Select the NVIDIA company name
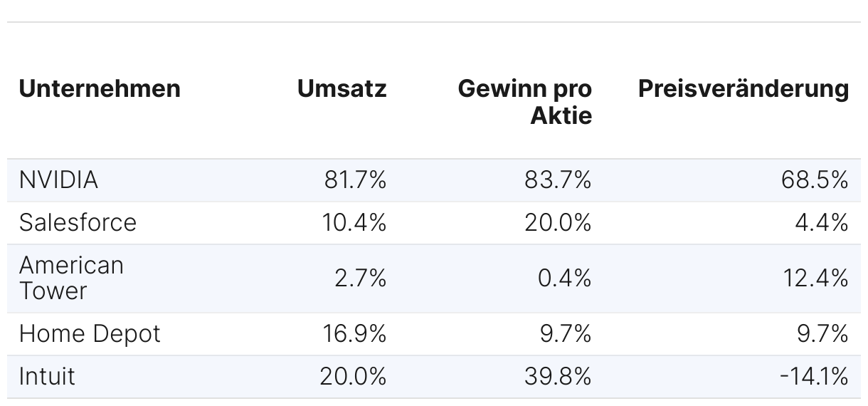The width and height of the screenshot is (868, 406). 58,180
